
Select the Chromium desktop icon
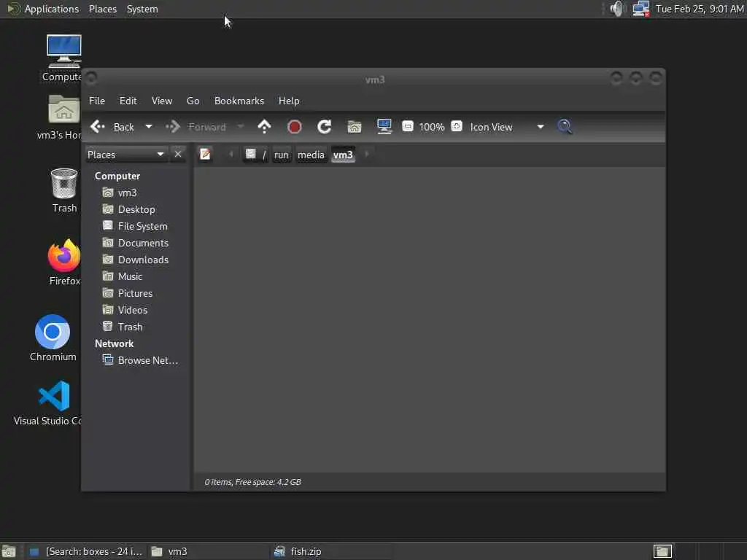pyautogui.click(x=53, y=338)
